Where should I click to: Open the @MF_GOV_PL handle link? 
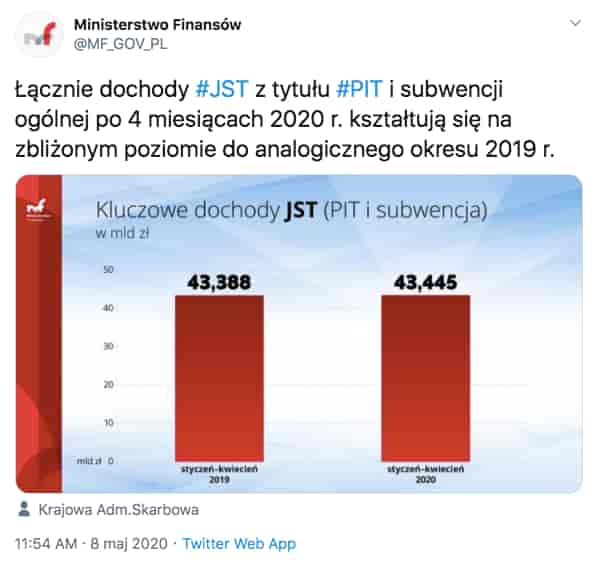pos(120,44)
